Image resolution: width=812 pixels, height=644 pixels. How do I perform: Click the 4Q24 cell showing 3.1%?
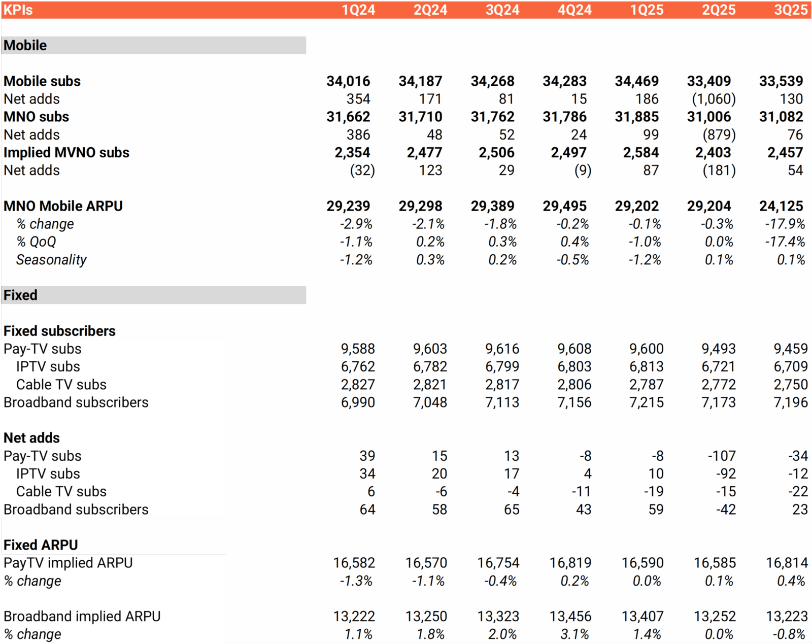574,634
